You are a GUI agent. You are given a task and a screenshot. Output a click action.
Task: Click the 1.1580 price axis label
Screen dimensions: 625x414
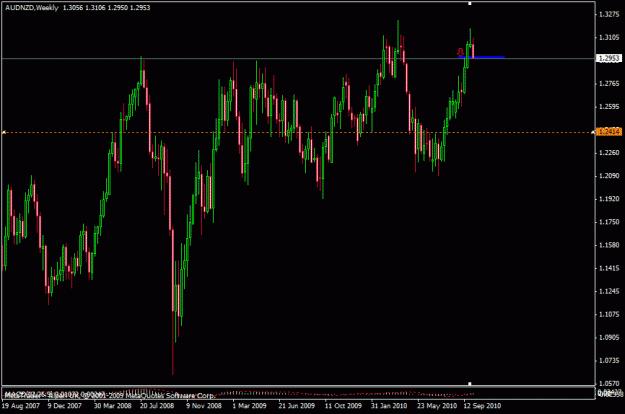point(609,245)
